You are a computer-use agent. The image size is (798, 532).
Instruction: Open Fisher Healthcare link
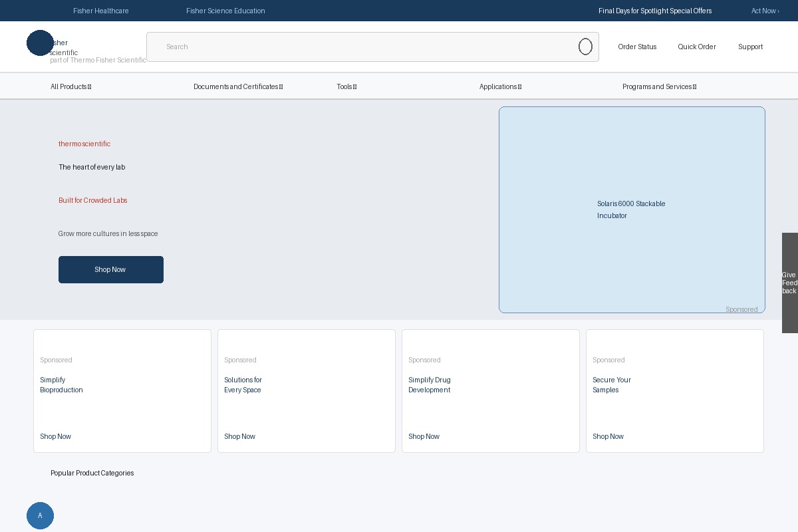pos(101,11)
